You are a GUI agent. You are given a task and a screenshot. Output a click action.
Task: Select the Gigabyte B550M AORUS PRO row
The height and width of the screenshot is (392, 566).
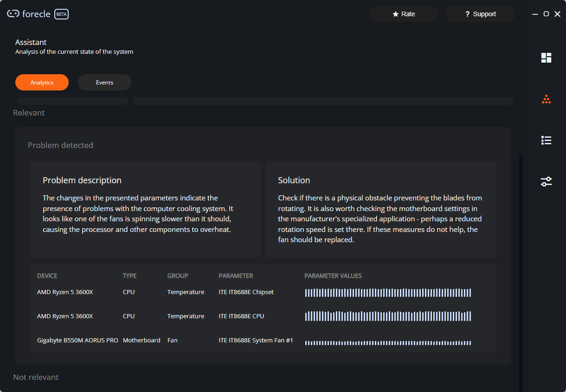coord(77,340)
